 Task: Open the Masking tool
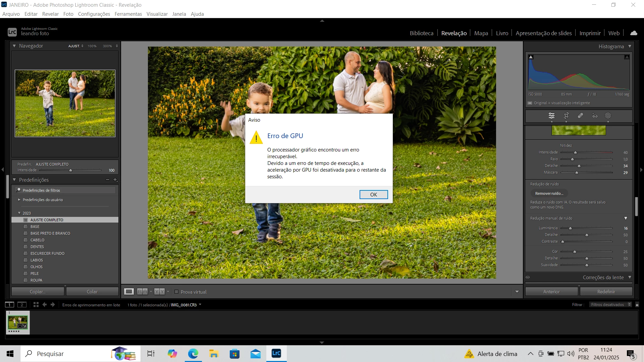point(608,116)
